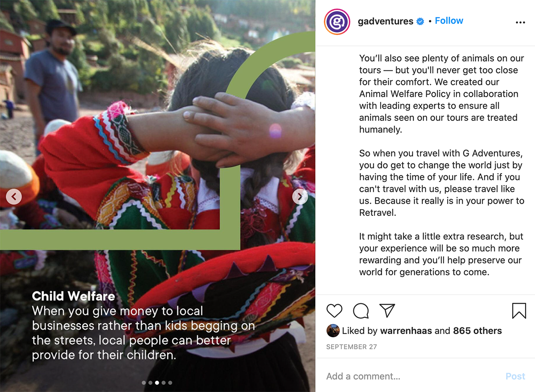Click the blue verified badge
Viewport: 535px width, 392px height.
pyautogui.click(x=420, y=21)
